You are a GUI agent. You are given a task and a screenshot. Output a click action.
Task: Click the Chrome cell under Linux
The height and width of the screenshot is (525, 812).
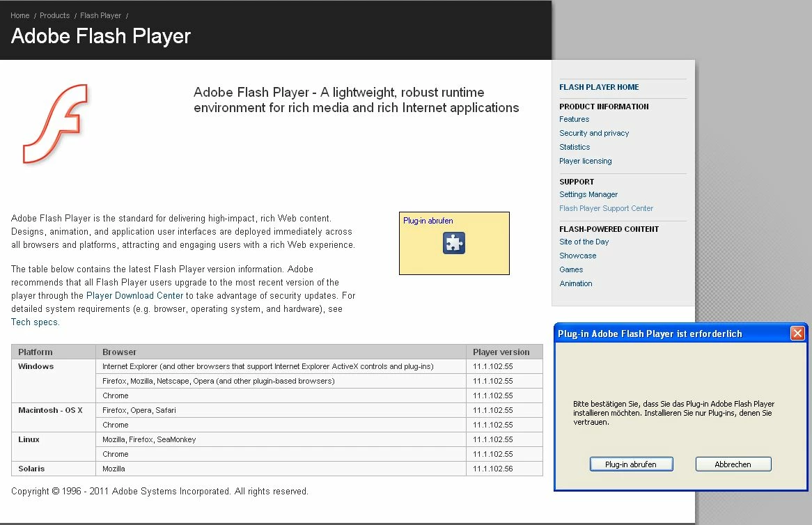[281, 454]
